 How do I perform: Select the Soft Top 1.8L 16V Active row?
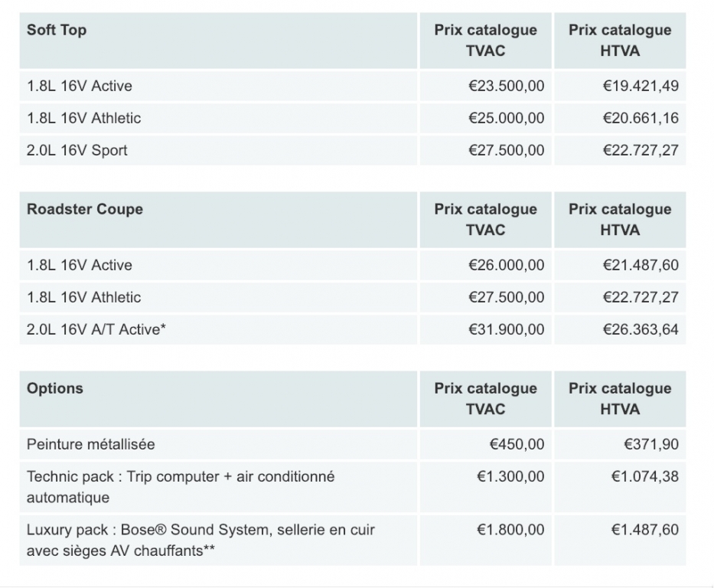[353, 86]
